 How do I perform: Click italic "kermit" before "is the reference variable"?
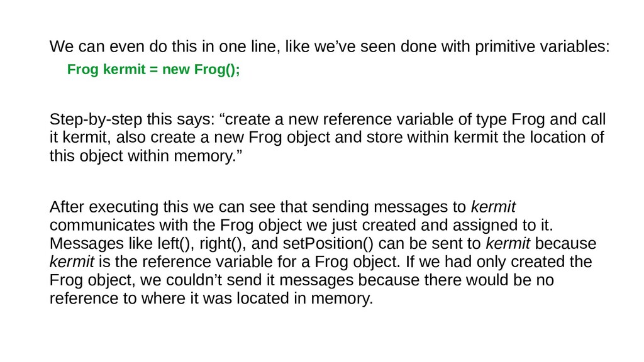pos(72,262)
